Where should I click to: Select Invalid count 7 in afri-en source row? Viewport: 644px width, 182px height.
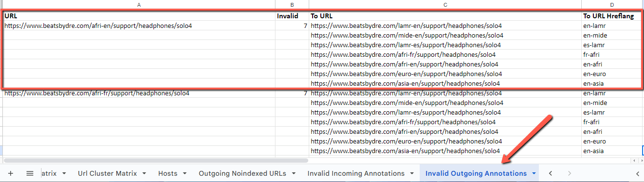click(292, 26)
